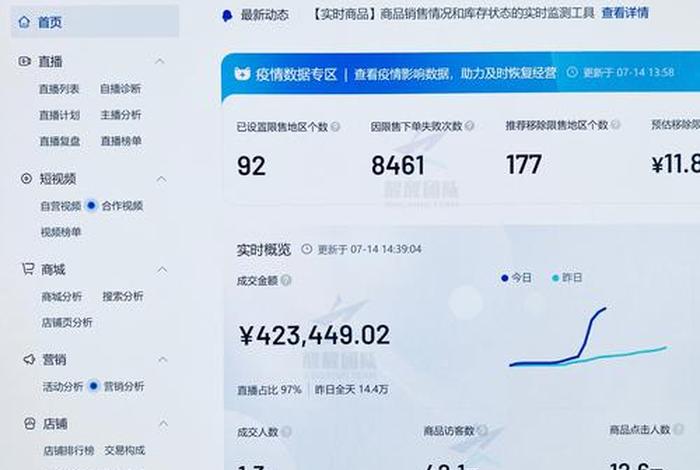Click the 商城 shopping cart icon
Screen dimensions: 700x470
27,269
